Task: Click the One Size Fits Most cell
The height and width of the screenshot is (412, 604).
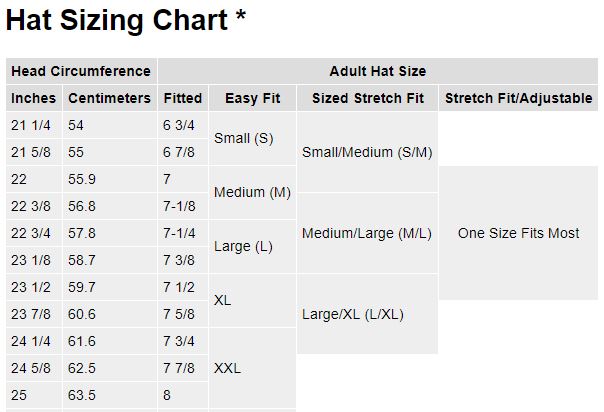Action: point(518,233)
